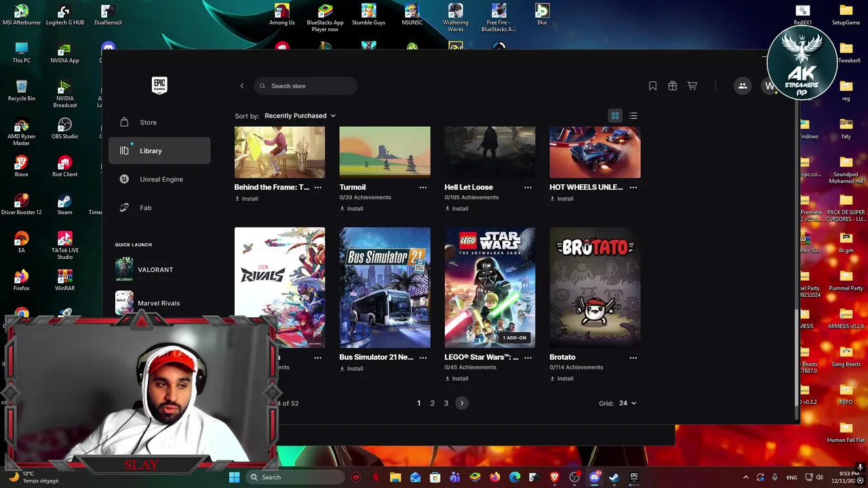Click the taskbar Search box
This screenshot has width=868, height=488.
[x=294, y=477]
